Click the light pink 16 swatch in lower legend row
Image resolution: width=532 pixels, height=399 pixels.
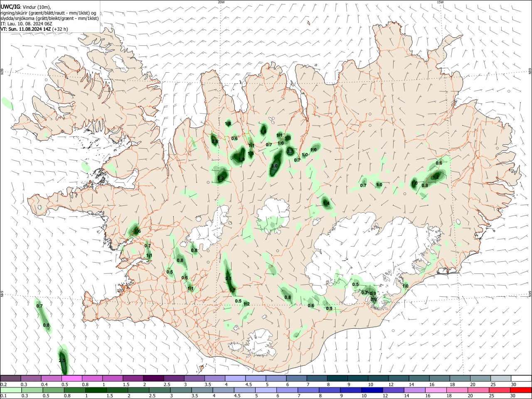click(436, 390)
